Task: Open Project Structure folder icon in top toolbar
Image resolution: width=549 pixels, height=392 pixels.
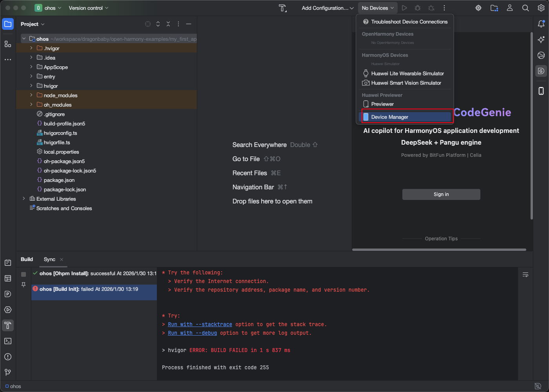Action: pyautogui.click(x=494, y=8)
